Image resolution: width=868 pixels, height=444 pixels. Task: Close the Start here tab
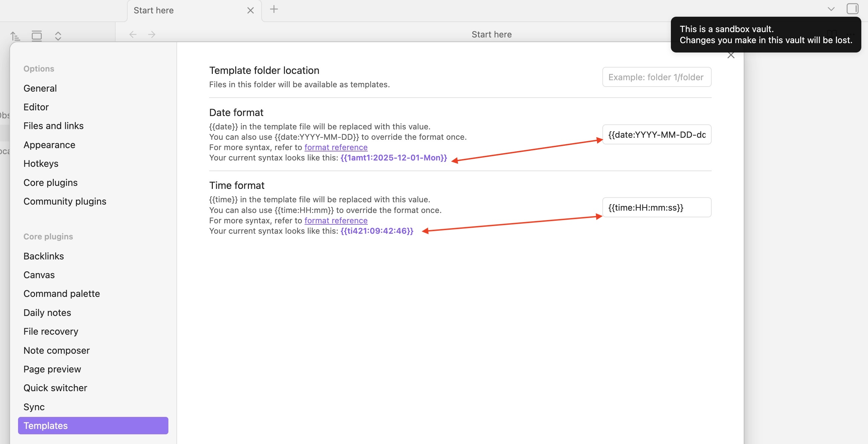point(250,10)
